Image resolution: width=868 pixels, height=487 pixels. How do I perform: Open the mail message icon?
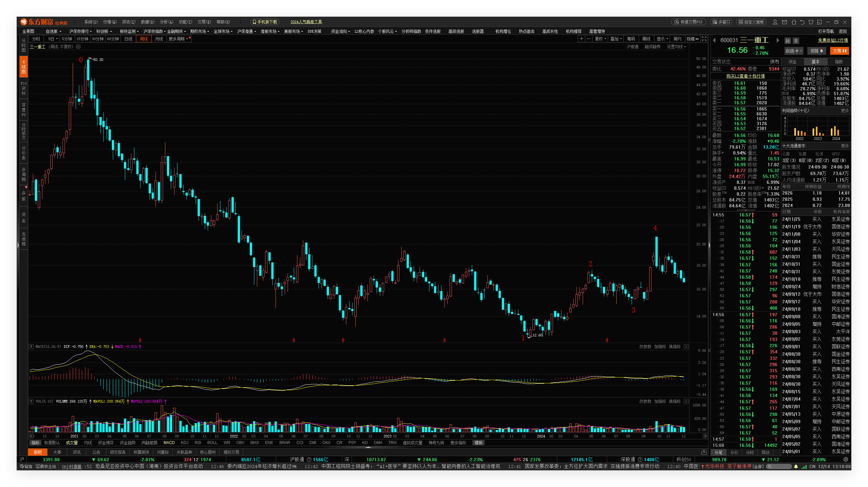[x=785, y=22]
